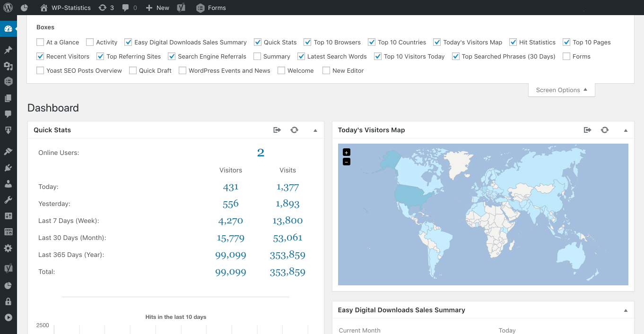
Task: Refresh the Quick Stats widget
Action: coord(294,130)
